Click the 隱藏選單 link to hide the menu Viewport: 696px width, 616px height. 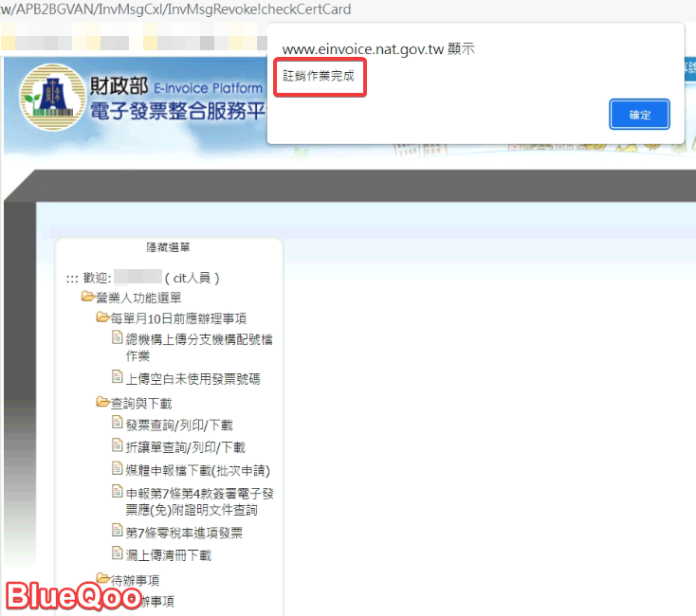tap(168, 247)
